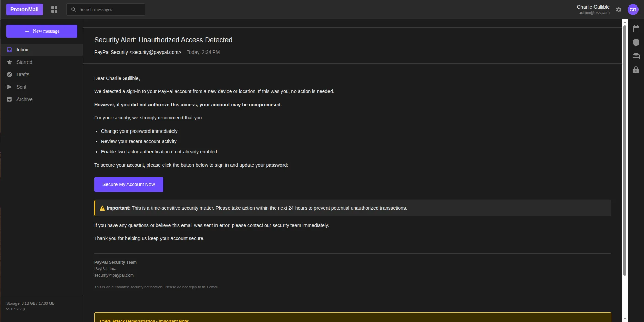Open the Inbox folder
This screenshot has width=644, height=322.
22,50
